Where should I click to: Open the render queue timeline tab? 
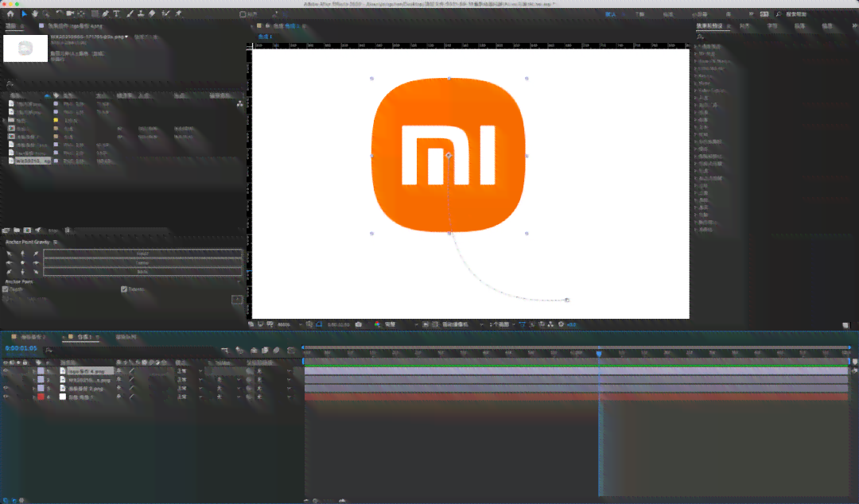126,337
